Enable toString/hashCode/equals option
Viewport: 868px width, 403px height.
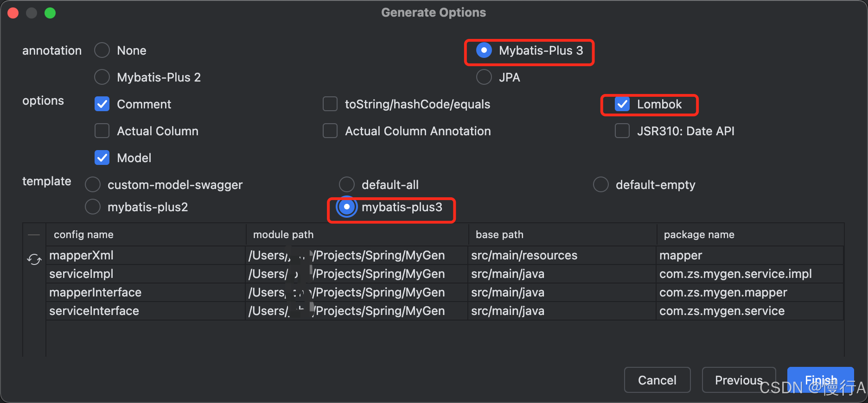tap(330, 104)
